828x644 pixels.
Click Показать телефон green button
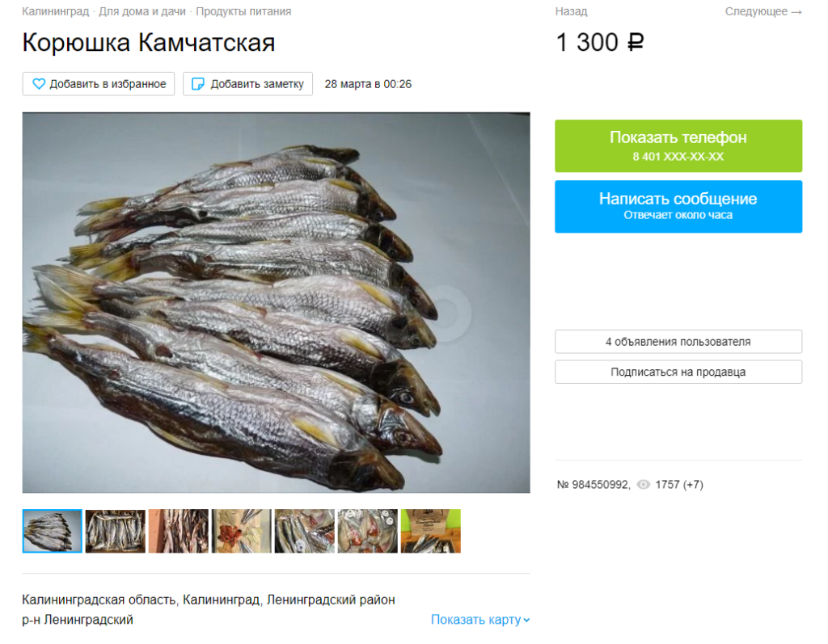(x=678, y=145)
